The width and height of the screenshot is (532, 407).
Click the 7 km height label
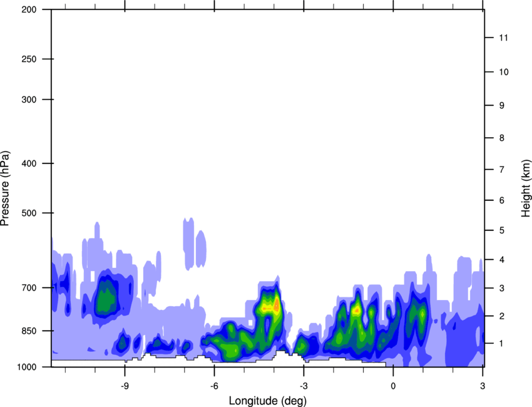pos(502,170)
